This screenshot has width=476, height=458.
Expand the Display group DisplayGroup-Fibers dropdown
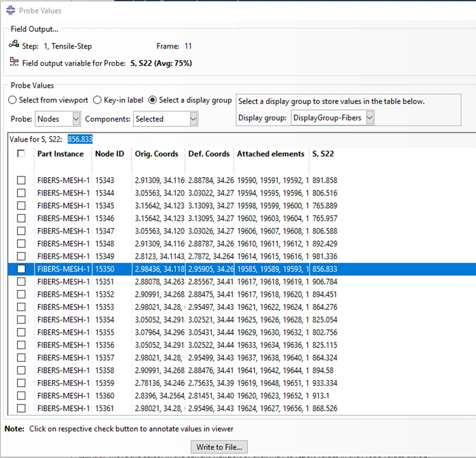(332, 118)
